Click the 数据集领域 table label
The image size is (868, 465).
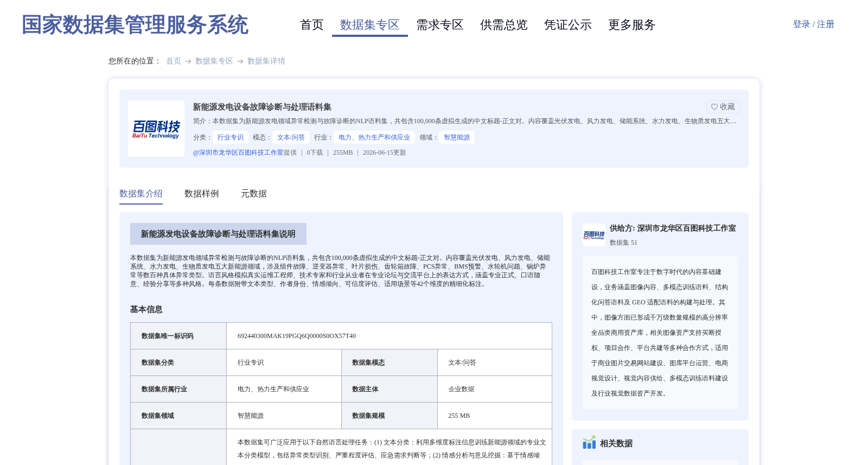coord(158,416)
